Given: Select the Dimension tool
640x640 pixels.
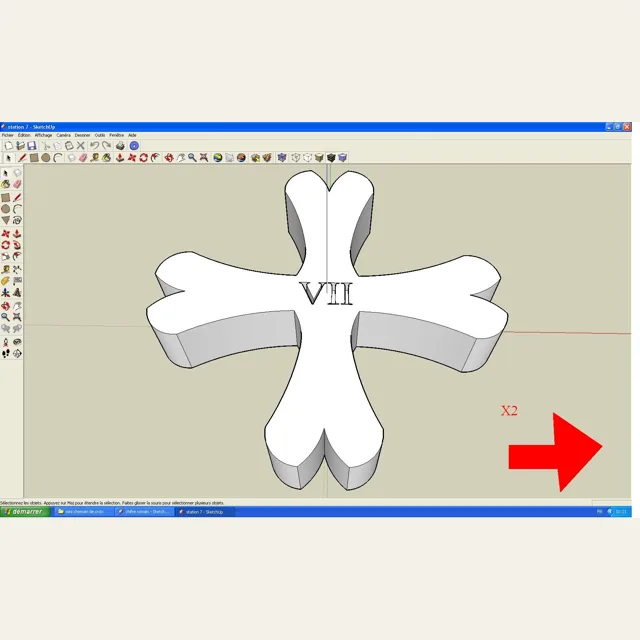Looking at the screenshot, I should pyautogui.click(x=17, y=269).
